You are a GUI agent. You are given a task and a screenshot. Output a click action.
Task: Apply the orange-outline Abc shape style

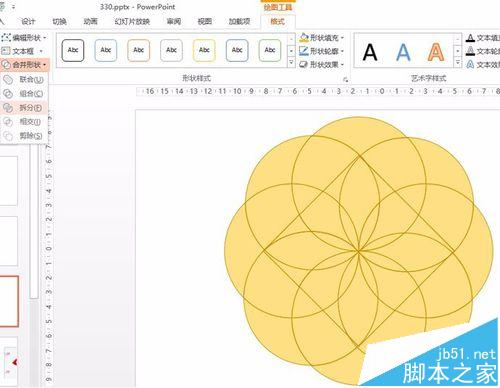(x=138, y=50)
